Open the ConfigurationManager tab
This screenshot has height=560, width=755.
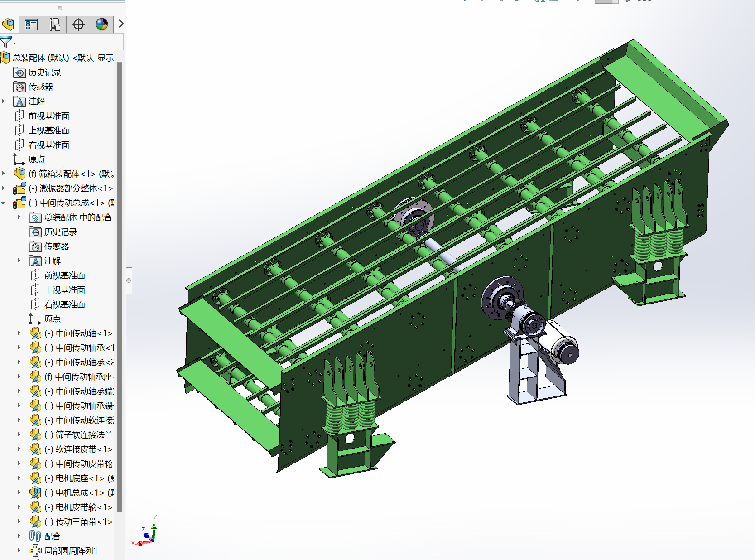point(55,24)
